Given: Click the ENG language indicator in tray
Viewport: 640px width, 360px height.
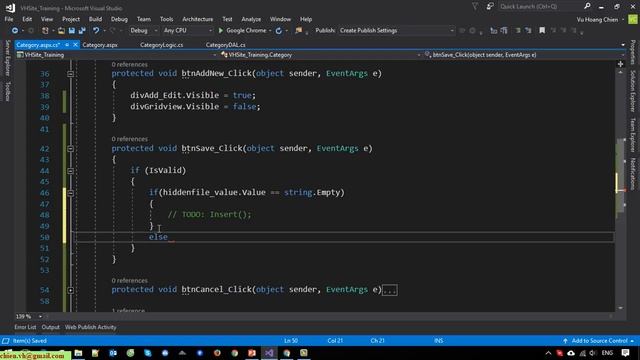Looking at the screenshot, I should pyautogui.click(x=607, y=353).
